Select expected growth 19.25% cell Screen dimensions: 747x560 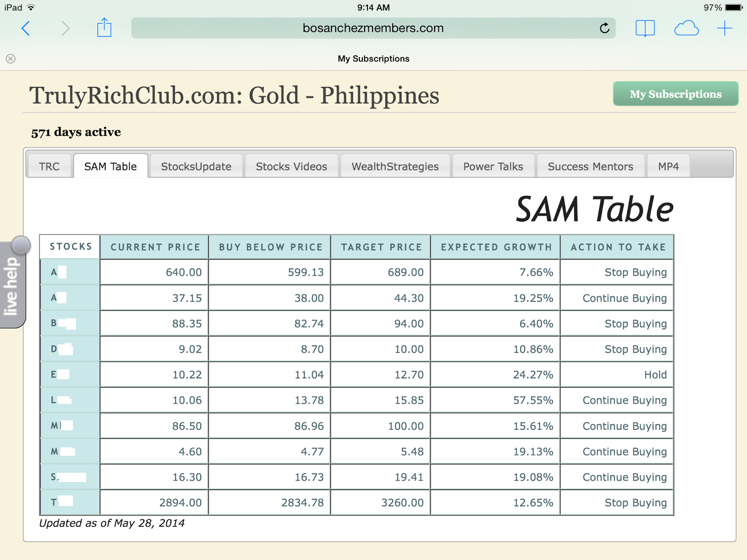tap(496, 298)
